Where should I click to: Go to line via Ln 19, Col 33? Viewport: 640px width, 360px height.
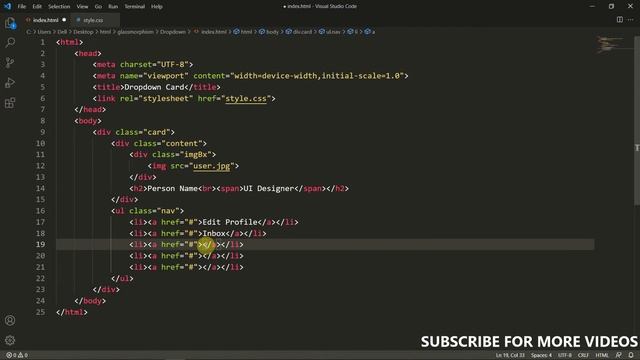pyautogui.click(x=510, y=355)
